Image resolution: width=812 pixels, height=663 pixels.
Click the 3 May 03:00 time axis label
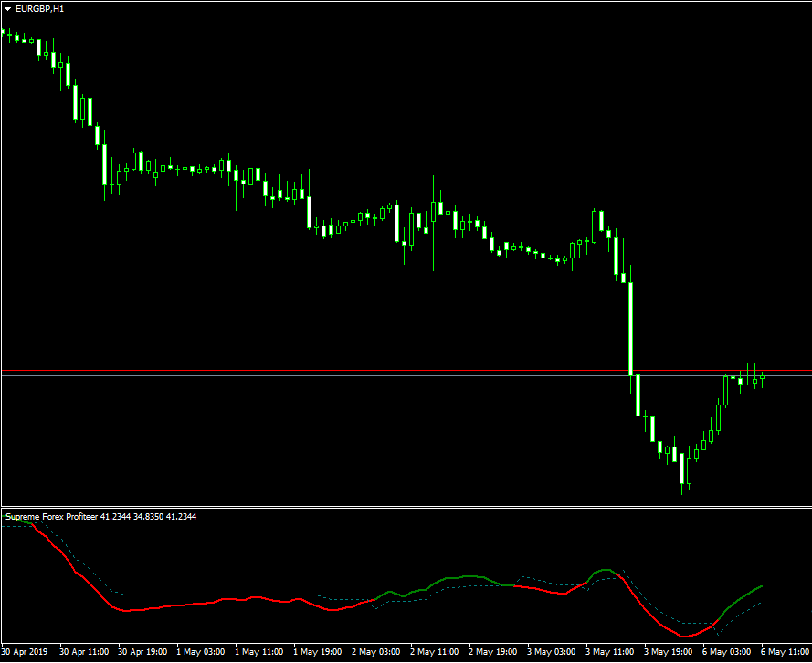click(x=552, y=653)
